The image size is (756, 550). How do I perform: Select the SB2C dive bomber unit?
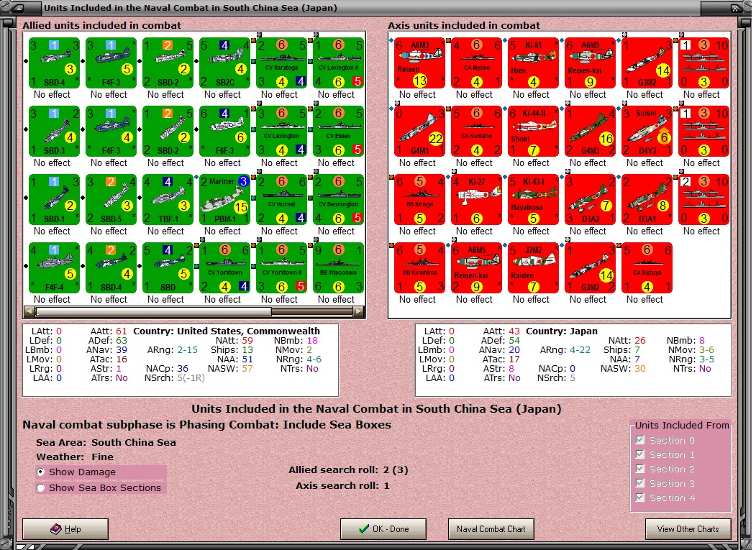click(224, 63)
